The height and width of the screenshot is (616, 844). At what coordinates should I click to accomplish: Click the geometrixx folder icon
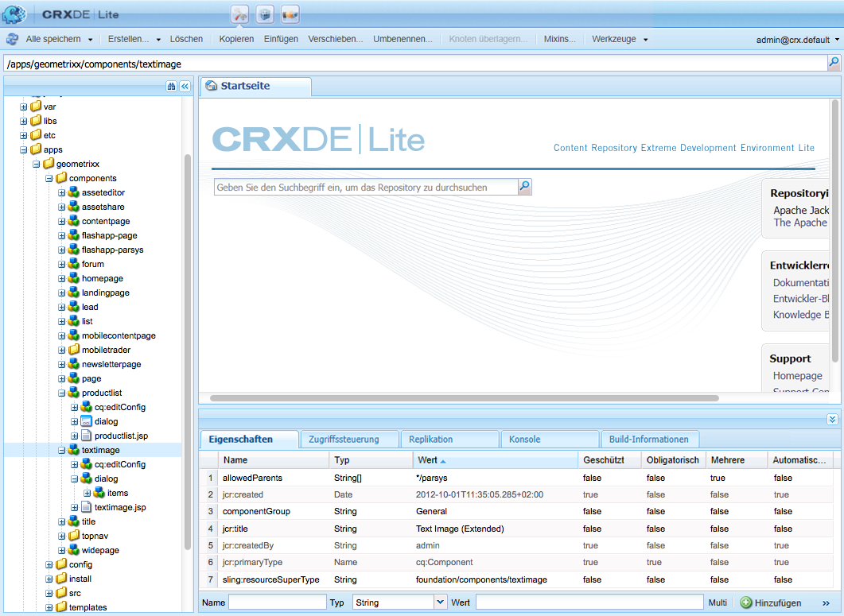(49, 164)
